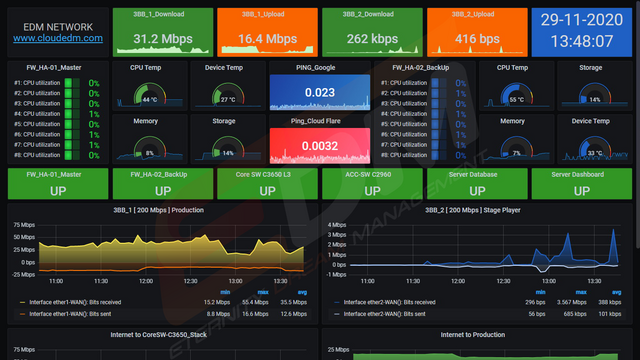Click the #2 CPU utilization row on FW_HA-02_BackUp
Image resolution: width=640 pixels, height=360 pixels.
(x=423, y=93)
